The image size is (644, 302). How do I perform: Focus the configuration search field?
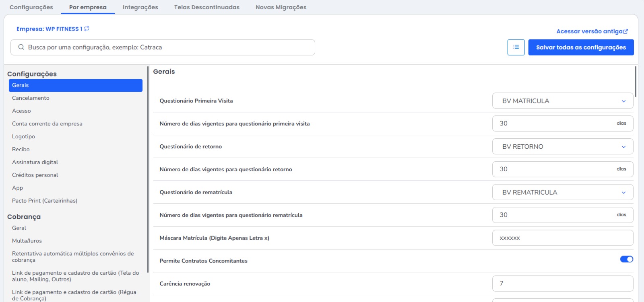pyautogui.click(x=169, y=47)
